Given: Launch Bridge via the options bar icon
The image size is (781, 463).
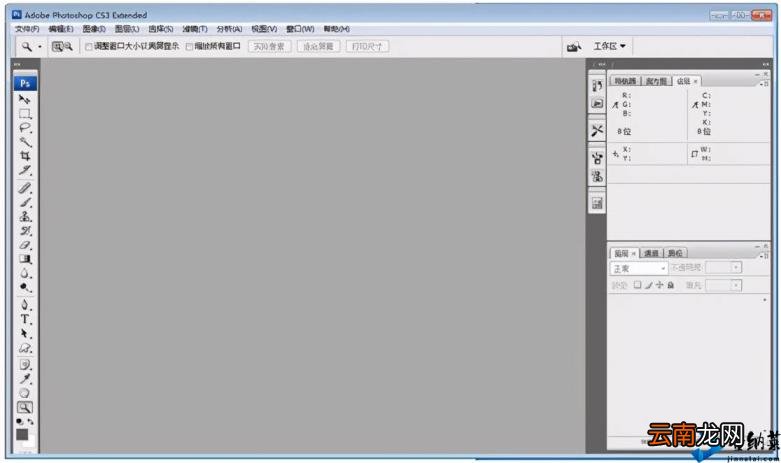Looking at the screenshot, I should pyautogui.click(x=574, y=47).
